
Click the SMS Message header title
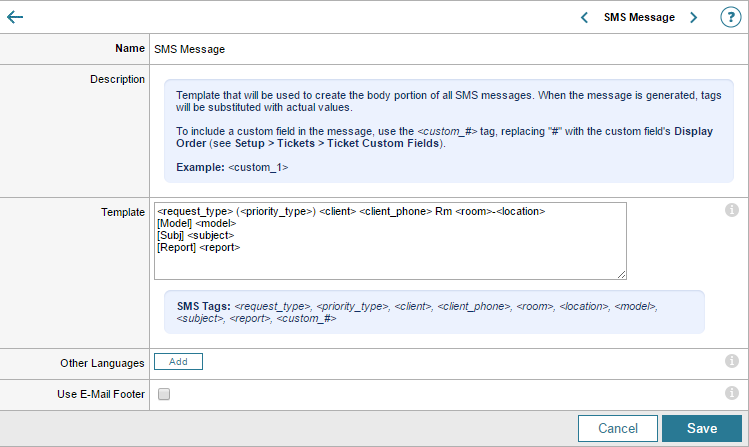pos(638,17)
